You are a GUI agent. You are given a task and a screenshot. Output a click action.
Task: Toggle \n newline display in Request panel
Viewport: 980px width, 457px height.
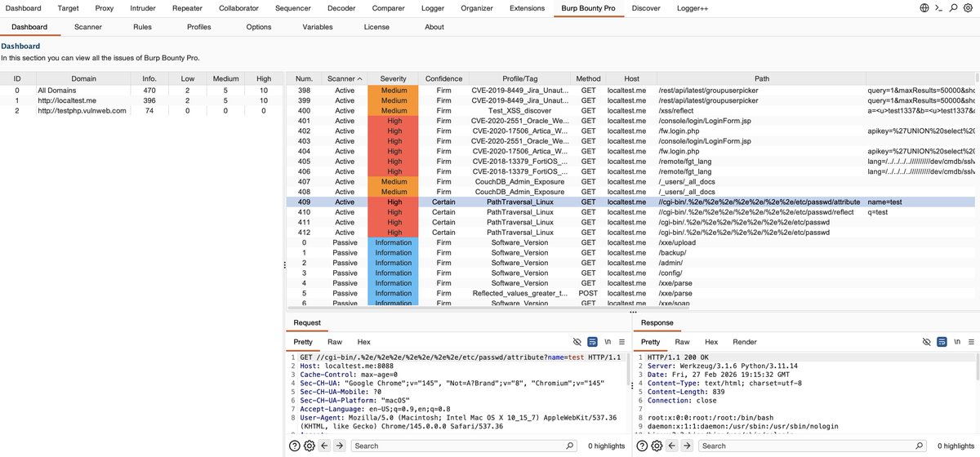[x=608, y=342]
